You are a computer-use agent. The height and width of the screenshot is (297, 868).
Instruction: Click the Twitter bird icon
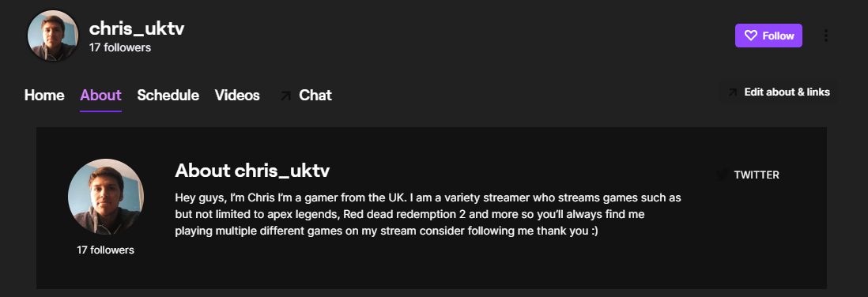pos(722,175)
